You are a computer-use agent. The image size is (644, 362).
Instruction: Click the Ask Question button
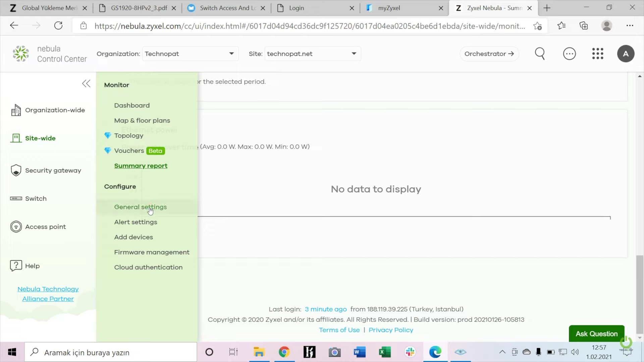click(596, 334)
